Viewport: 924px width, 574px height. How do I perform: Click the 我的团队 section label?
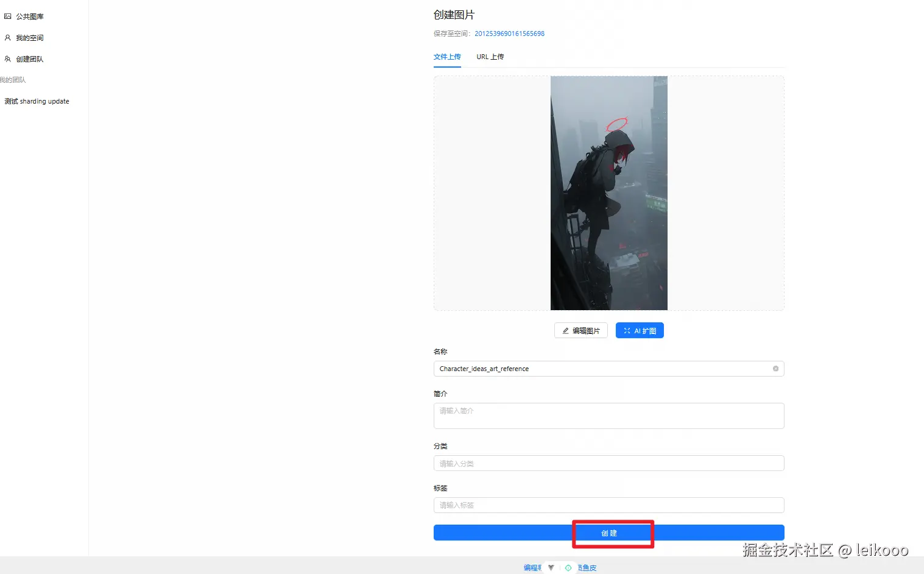[13, 80]
